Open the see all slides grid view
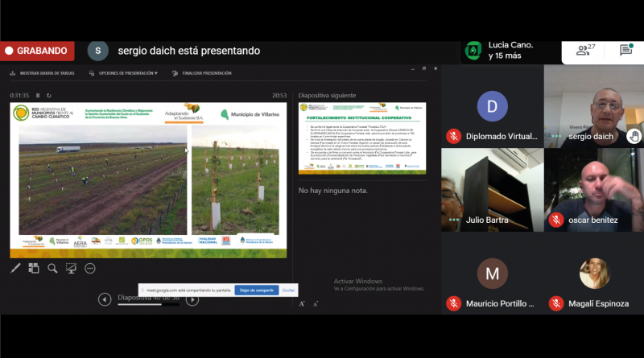The width and height of the screenshot is (644, 358). point(34,269)
